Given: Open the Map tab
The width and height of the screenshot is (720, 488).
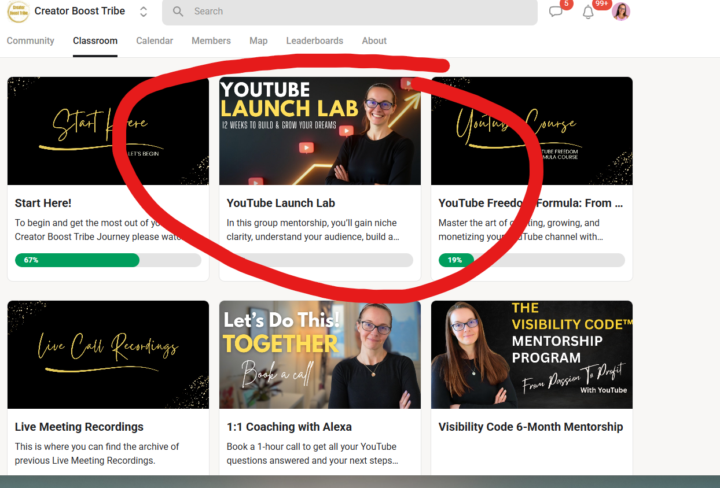Looking at the screenshot, I should (259, 40).
